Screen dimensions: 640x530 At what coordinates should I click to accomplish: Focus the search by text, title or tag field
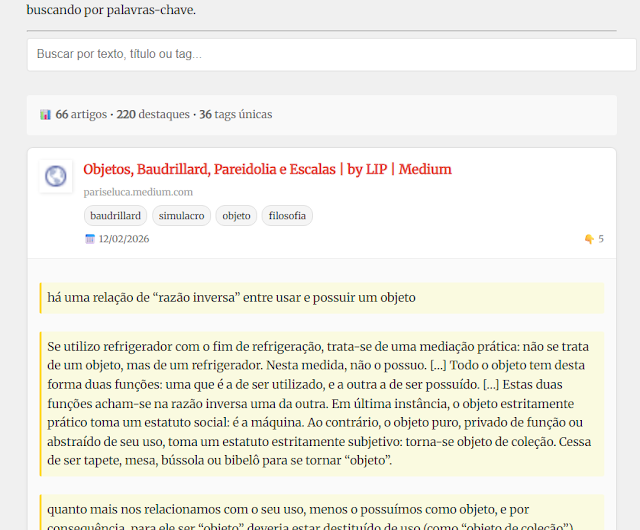click(330, 54)
